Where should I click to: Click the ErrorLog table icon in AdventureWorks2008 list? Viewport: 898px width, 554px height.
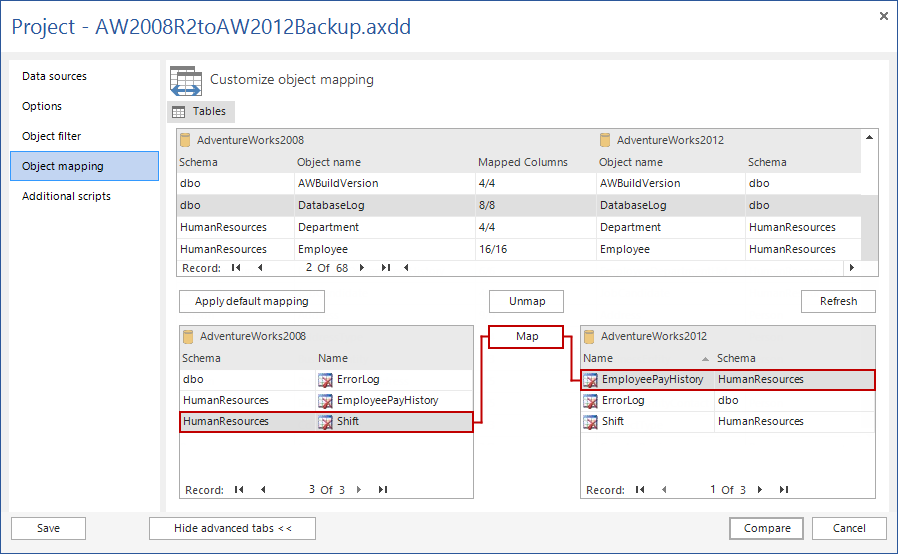(x=325, y=380)
